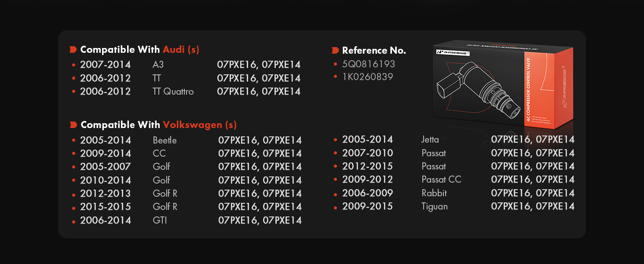Screen dimensions: 644x264
Task: Click the compressor codes in the A3 row
Action: [x=259, y=65]
